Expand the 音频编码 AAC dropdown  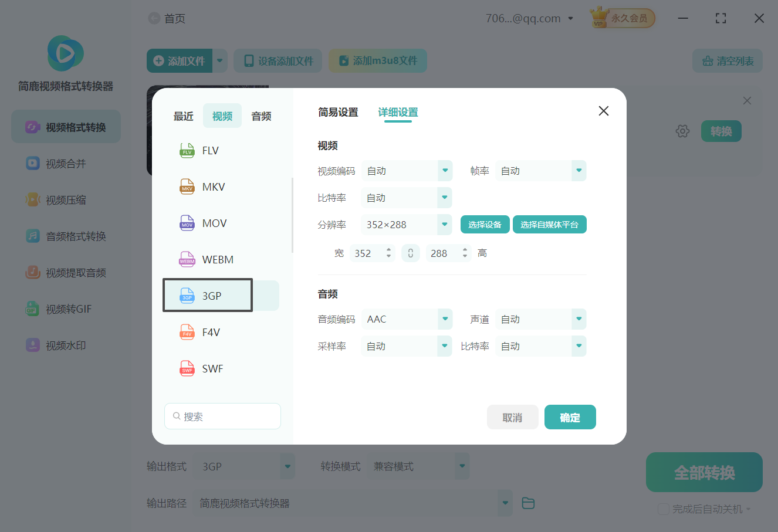[406, 318]
